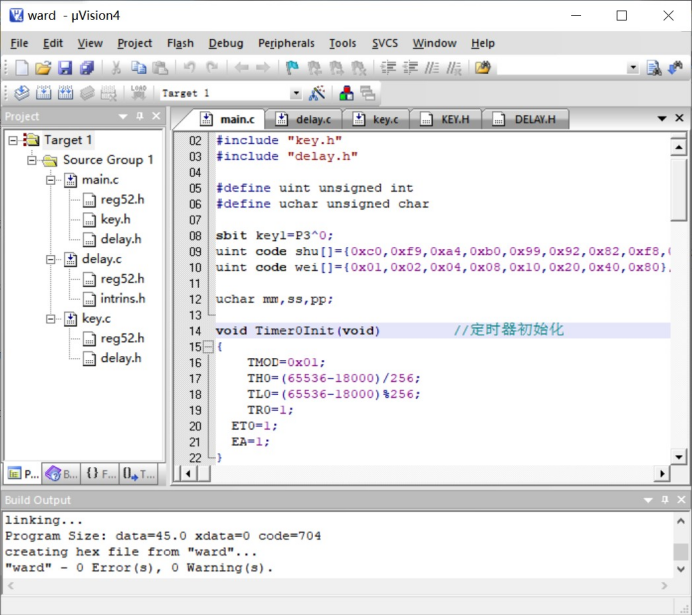Undo the last edit
692x615 pixels.
189,68
